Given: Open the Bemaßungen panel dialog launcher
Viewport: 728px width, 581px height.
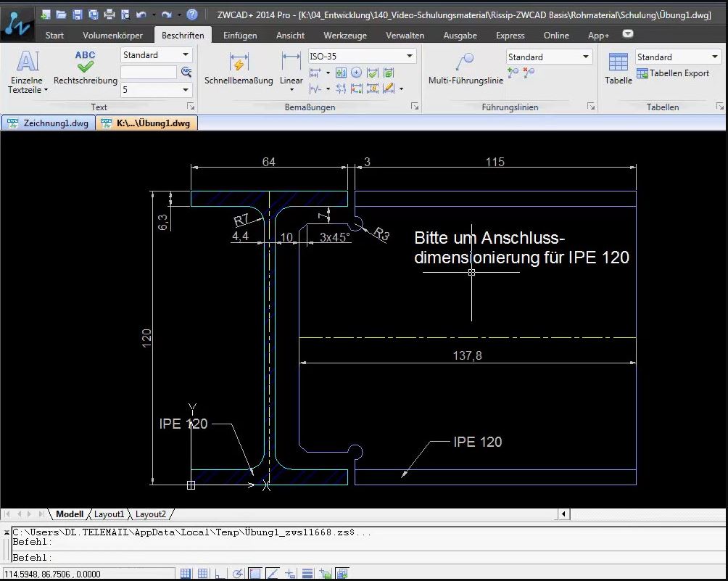Looking at the screenshot, I should click(x=415, y=107).
